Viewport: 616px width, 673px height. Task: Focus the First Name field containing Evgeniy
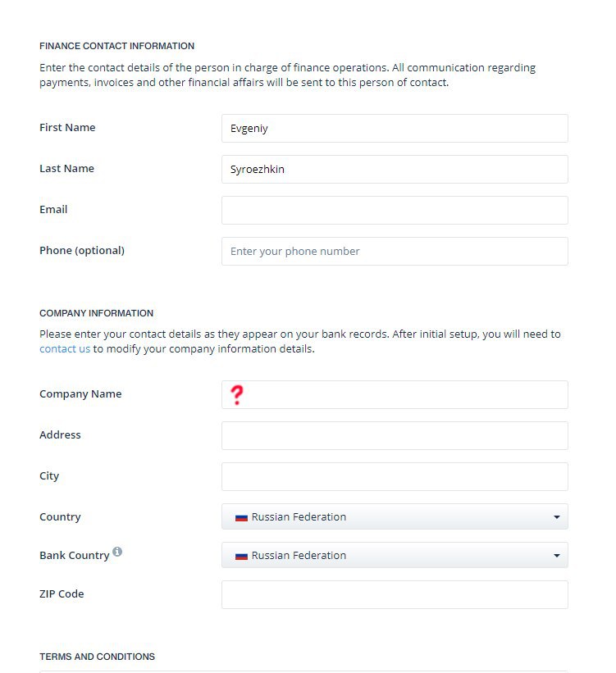pyautogui.click(x=394, y=128)
